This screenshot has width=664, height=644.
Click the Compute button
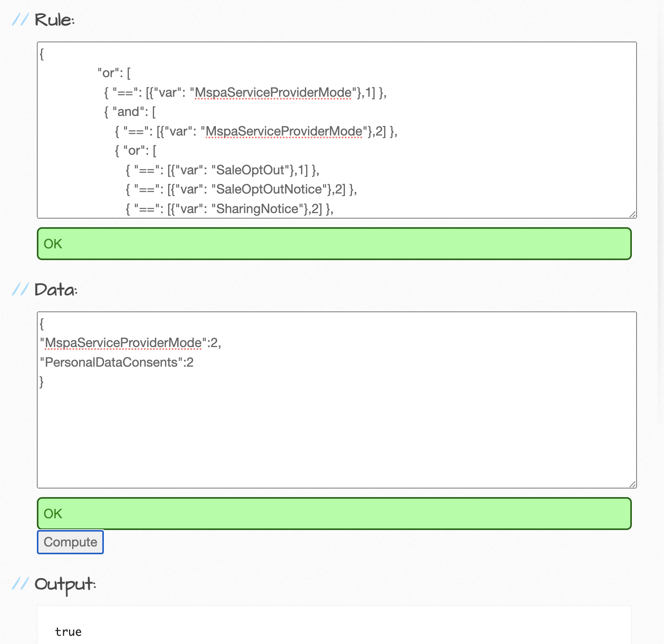tap(70, 542)
